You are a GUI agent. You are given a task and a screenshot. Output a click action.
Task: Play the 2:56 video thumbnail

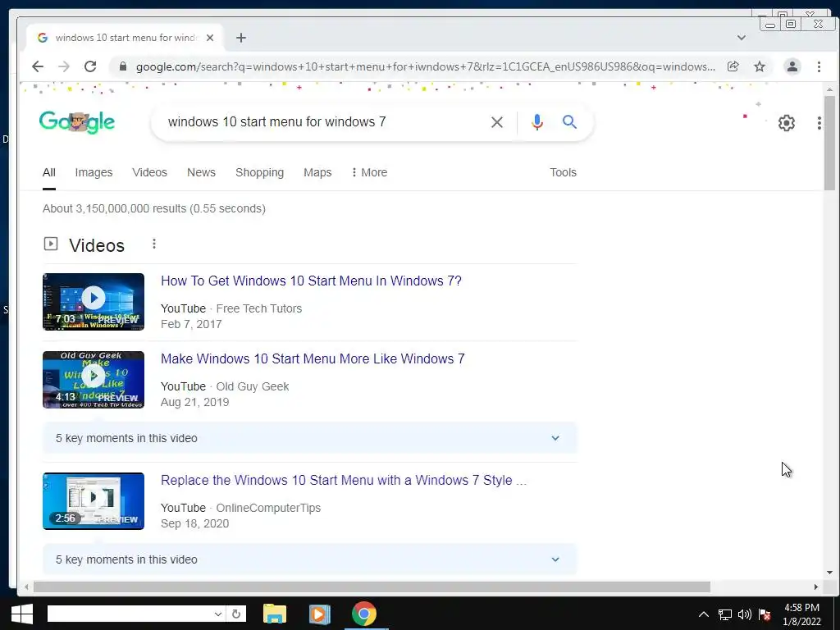point(94,501)
